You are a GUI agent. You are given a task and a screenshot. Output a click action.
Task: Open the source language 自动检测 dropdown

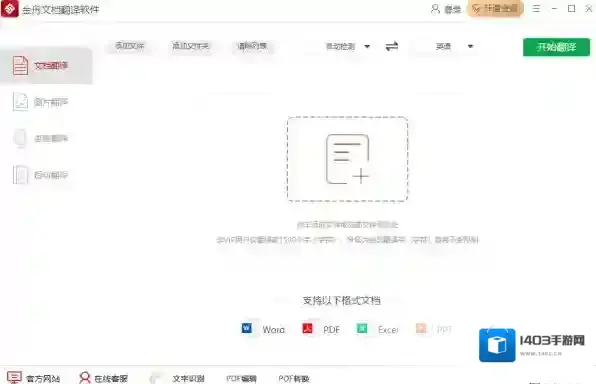[x=348, y=46]
